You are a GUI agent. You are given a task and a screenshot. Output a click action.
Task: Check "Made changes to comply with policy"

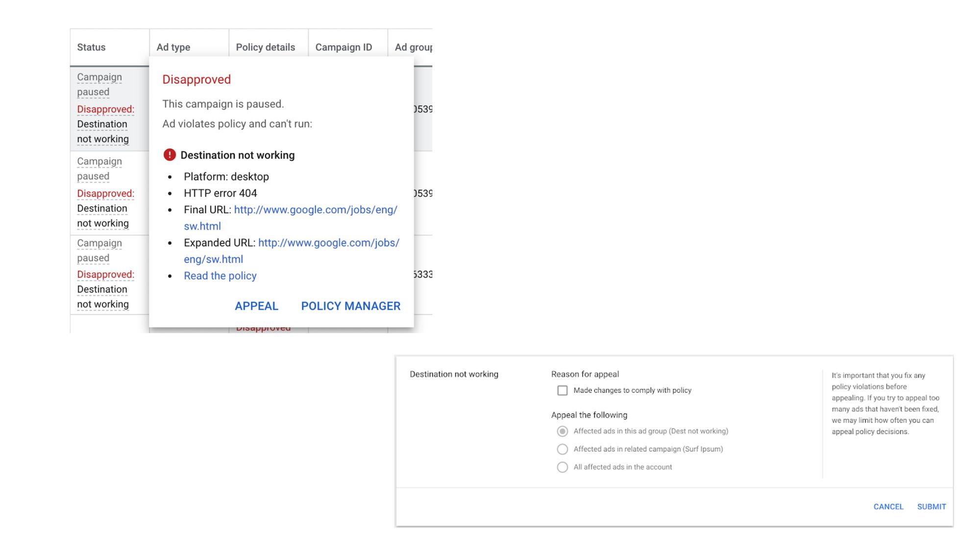point(562,390)
